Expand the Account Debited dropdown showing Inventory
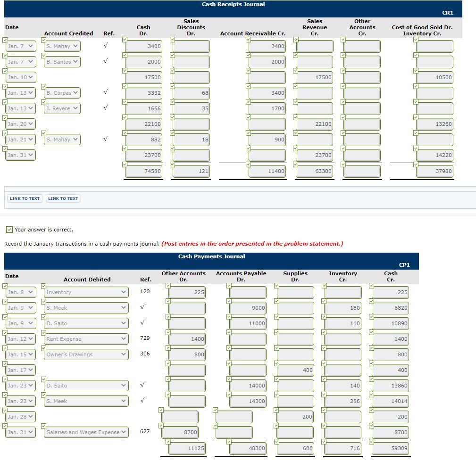Viewport: 476px width, 461px height. (85, 292)
